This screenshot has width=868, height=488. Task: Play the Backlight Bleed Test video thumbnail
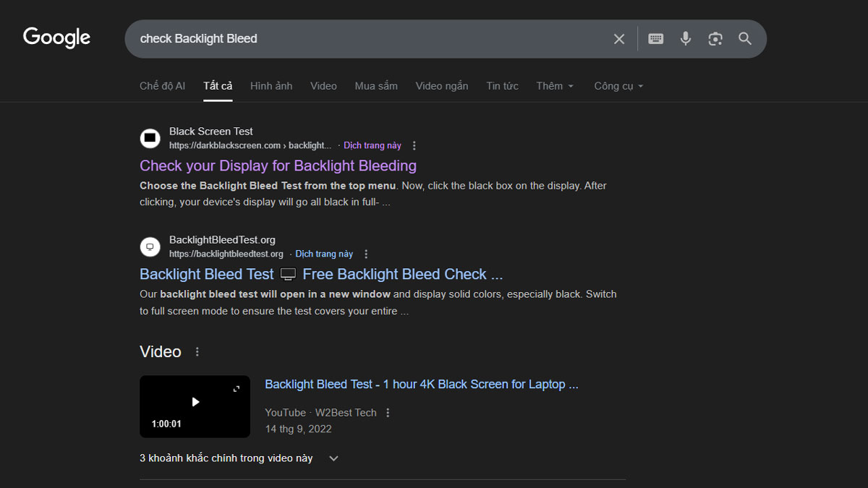pos(195,402)
